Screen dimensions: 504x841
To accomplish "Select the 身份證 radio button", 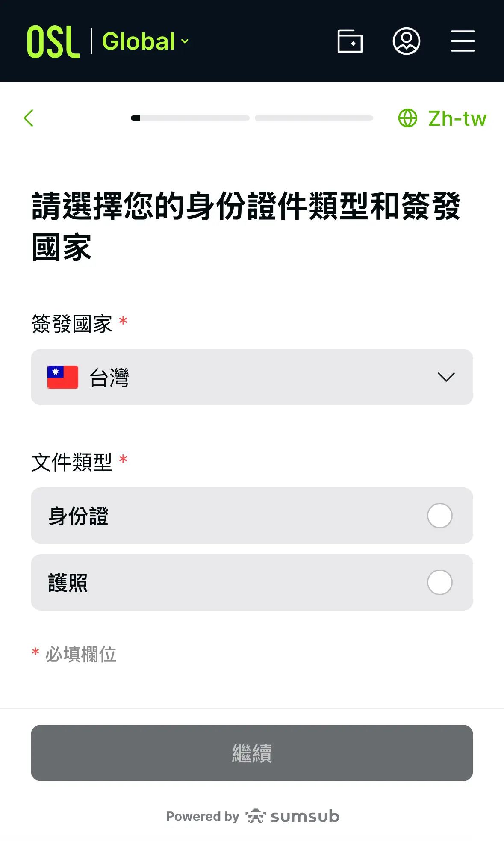I will tap(439, 516).
